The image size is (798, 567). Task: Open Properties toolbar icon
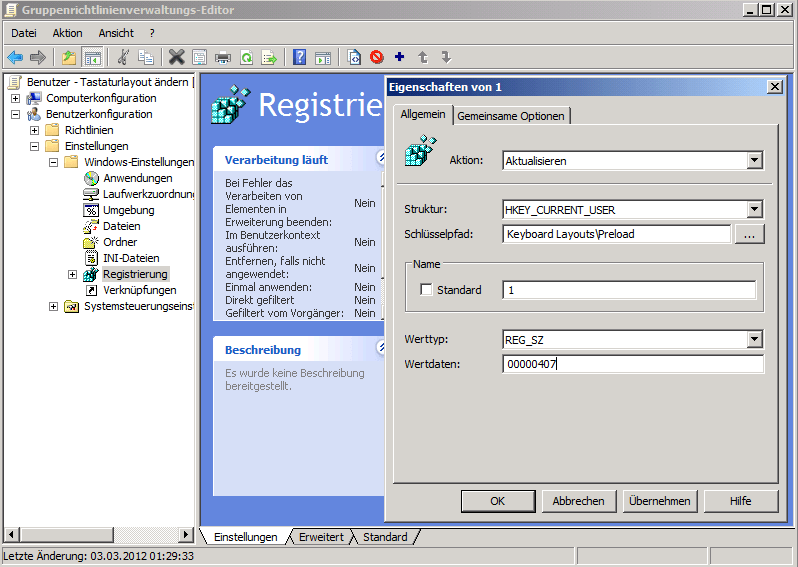[200, 58]
